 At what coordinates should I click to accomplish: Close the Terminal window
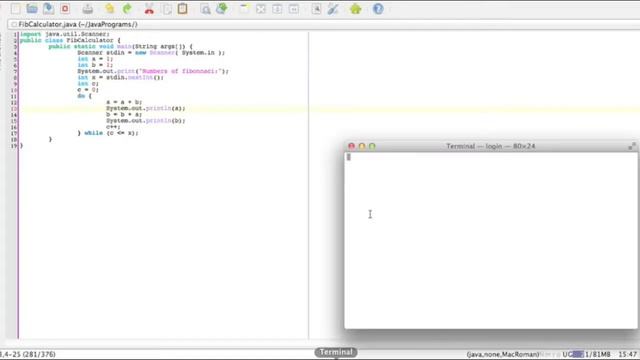click(351, 146)
